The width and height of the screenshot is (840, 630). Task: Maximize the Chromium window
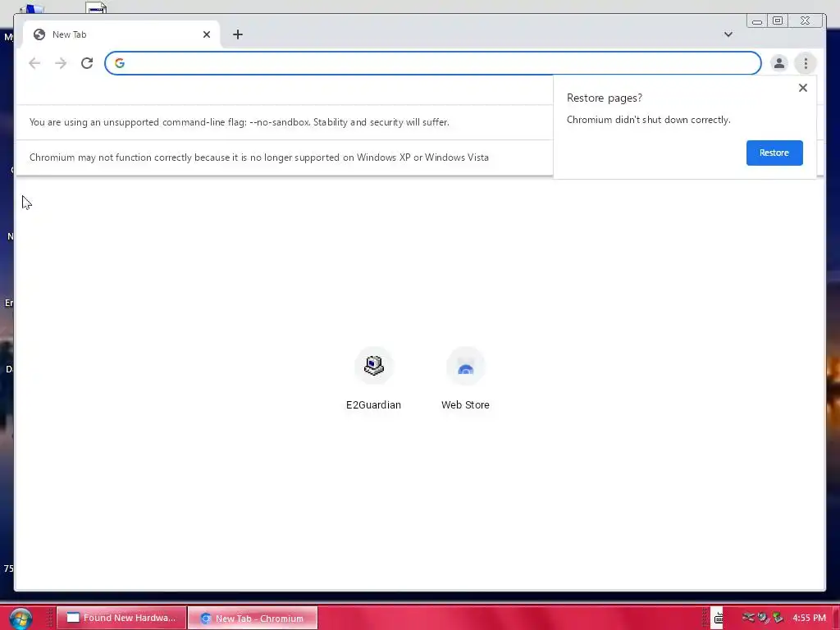click(778, 21)
